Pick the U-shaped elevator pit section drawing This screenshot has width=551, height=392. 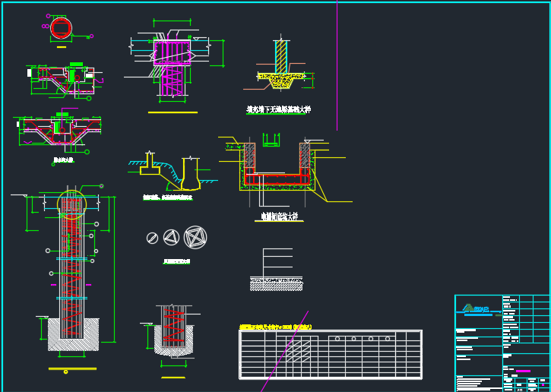click(x=277, y=165)
